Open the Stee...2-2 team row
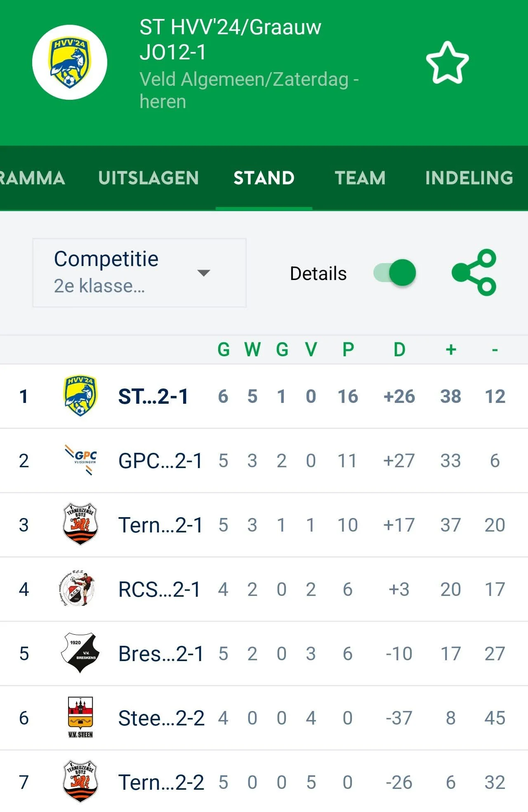The width and height of the screenshot is (528, 812). 161,718
